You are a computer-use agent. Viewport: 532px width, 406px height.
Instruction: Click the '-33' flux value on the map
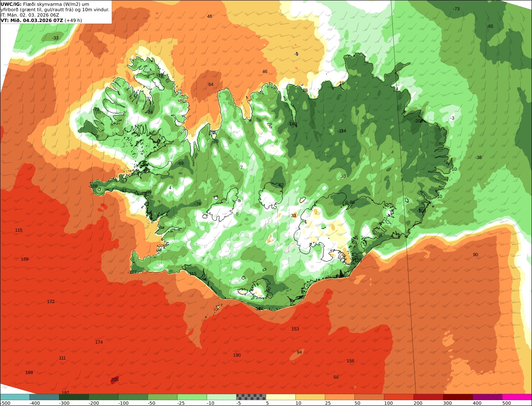(55, 38)
